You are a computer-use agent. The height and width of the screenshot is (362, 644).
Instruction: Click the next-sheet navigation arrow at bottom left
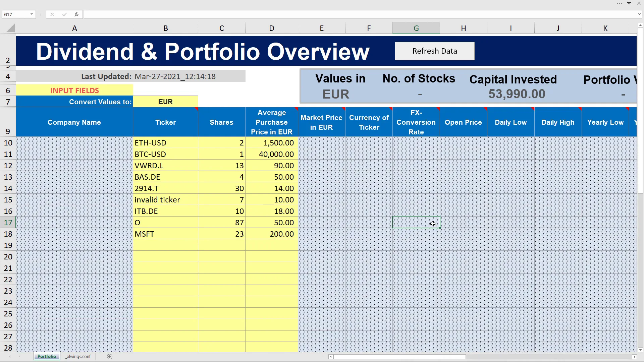tap(19, 356)
